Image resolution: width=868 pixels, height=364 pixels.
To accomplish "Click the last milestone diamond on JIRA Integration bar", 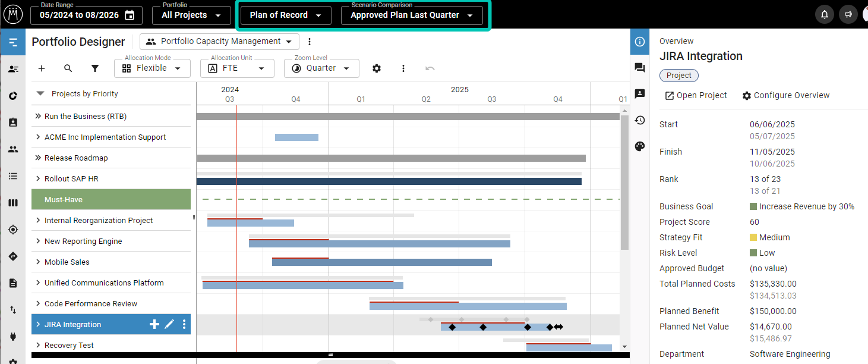I will [x=550, y=327].
